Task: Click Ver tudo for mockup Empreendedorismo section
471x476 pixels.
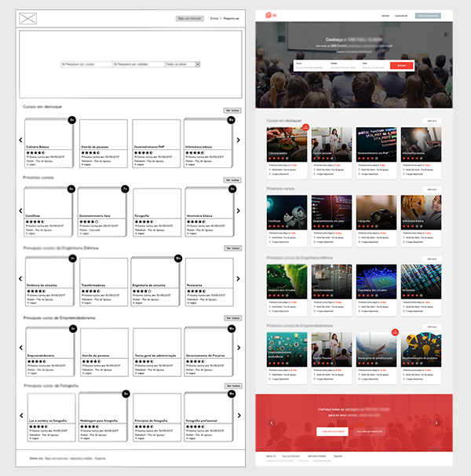Action: (x=432, y=327)
